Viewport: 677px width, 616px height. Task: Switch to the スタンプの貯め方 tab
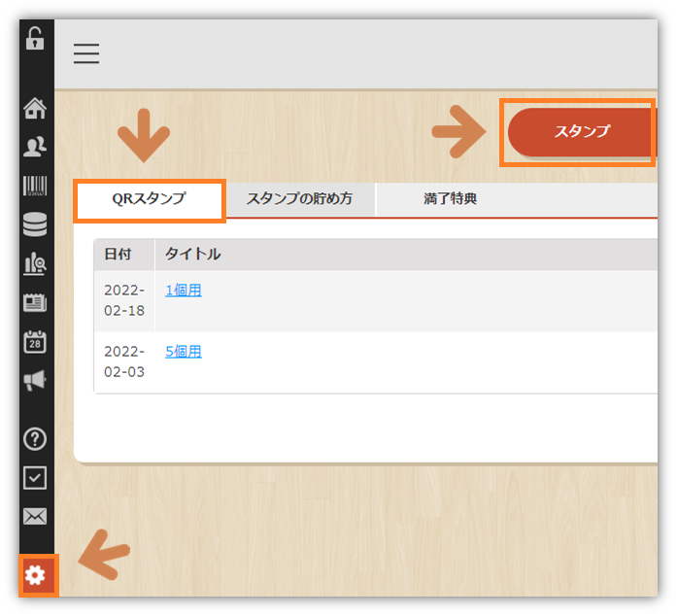pos(299,199)
